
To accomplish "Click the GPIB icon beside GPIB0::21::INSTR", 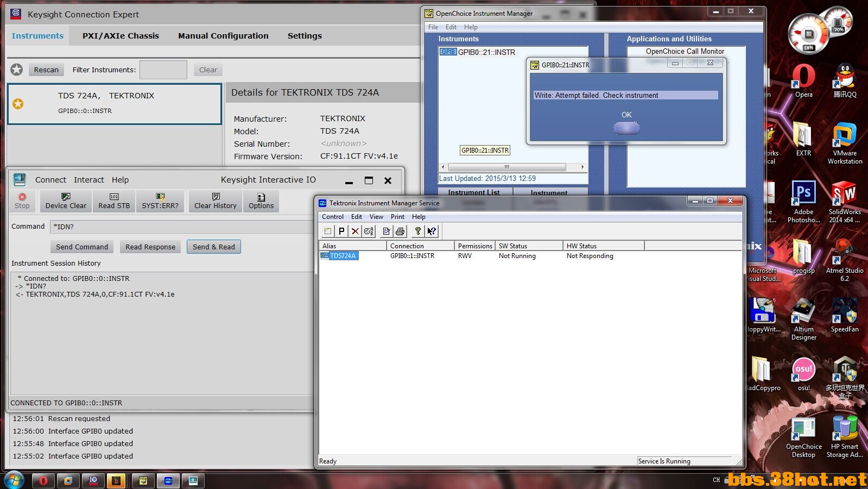I will 448,52.
